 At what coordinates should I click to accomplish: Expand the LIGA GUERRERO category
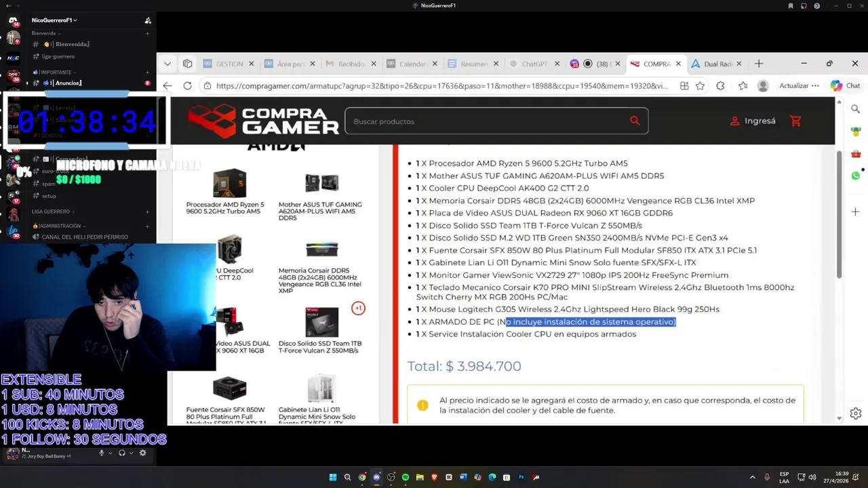pos(53,211)
